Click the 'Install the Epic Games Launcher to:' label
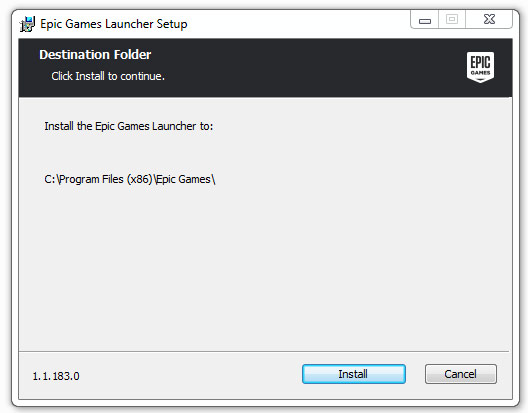The image size is (528, 413). click(x=129, y=126)
